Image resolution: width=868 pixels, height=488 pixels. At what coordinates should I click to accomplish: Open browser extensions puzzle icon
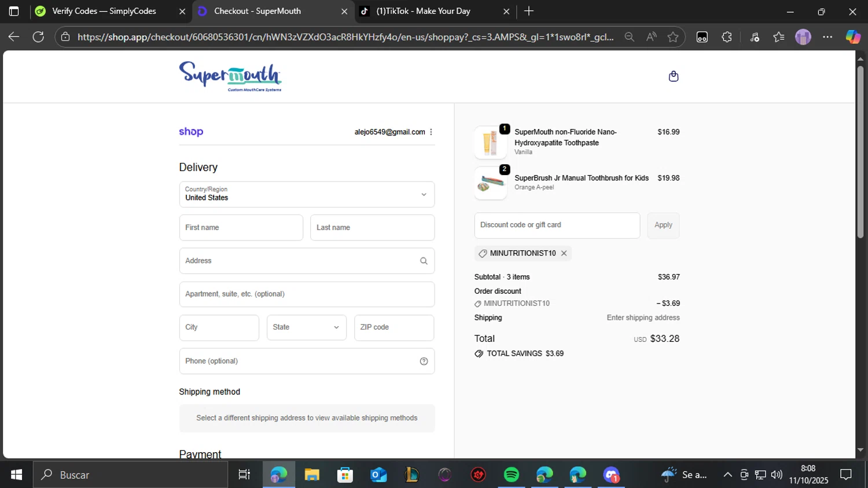(727, 37)
